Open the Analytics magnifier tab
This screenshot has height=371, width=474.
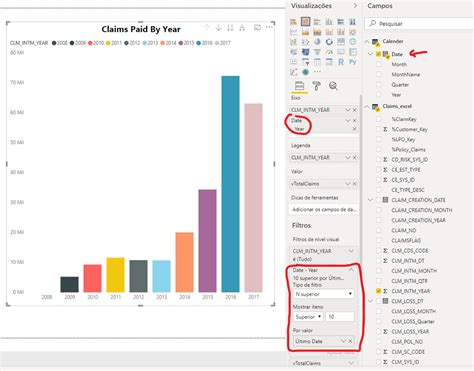pos(333,86)
